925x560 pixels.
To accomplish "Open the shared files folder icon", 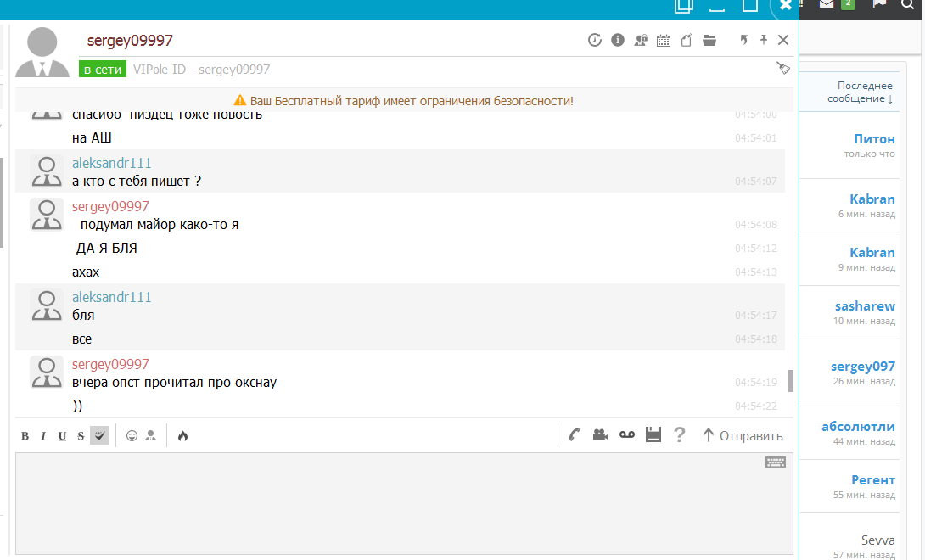I will pyautogui.click(x=709, y=40).
